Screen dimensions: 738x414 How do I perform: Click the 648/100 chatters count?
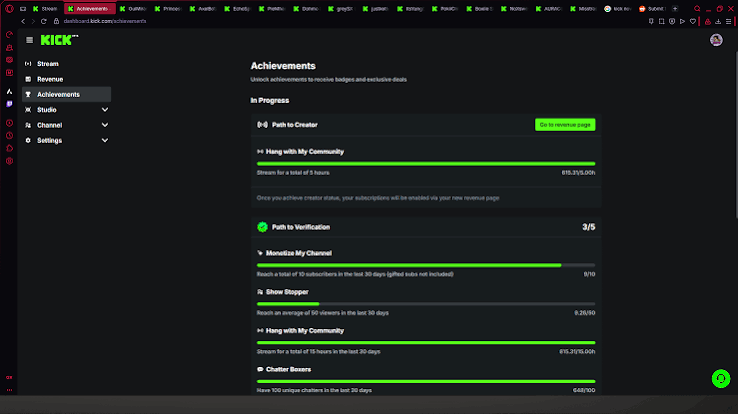(584, 390)
